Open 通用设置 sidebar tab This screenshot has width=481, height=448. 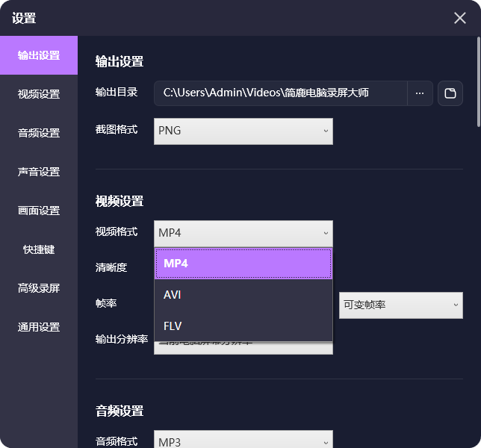[x=39, y=327]
